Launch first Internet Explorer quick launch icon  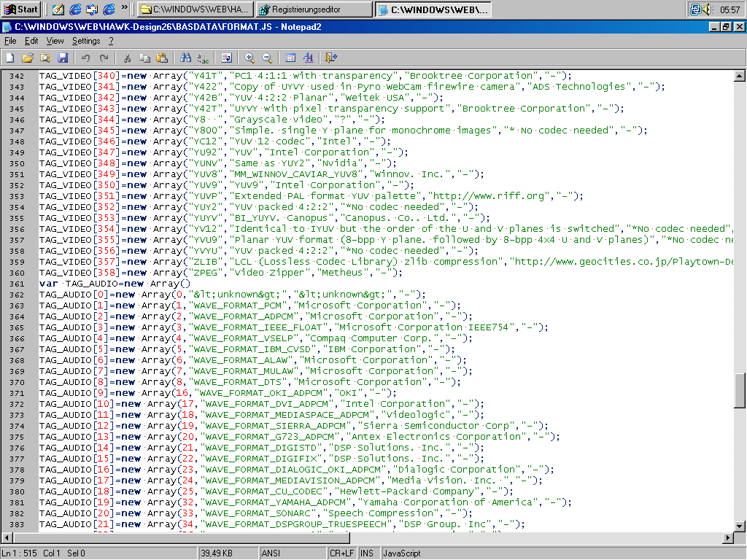tap(75, 9)
